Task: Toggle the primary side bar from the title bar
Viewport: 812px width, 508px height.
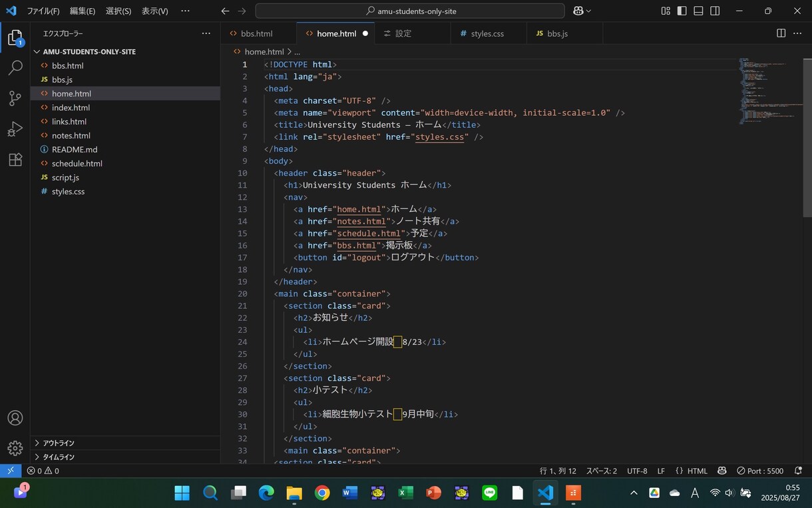Action: pyautogui.click(x=682, y=11)
